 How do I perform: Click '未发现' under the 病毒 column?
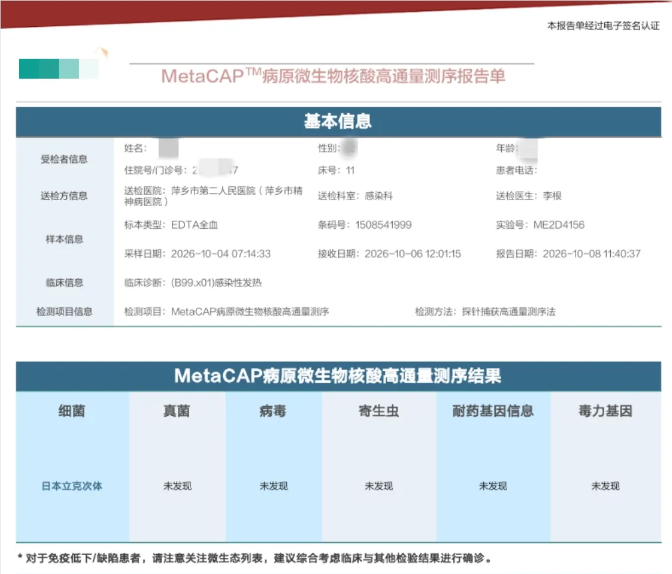pyautogui.click(x=274, y=486)
